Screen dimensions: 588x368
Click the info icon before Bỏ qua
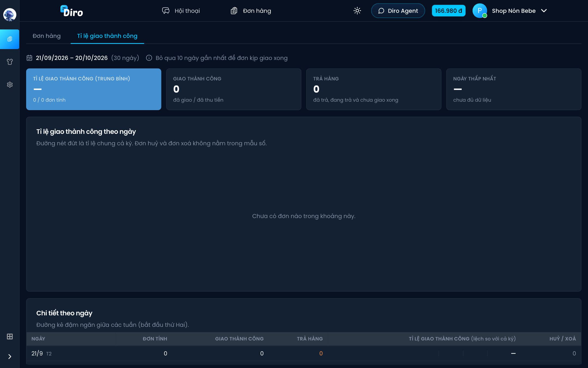pos(149,58)
